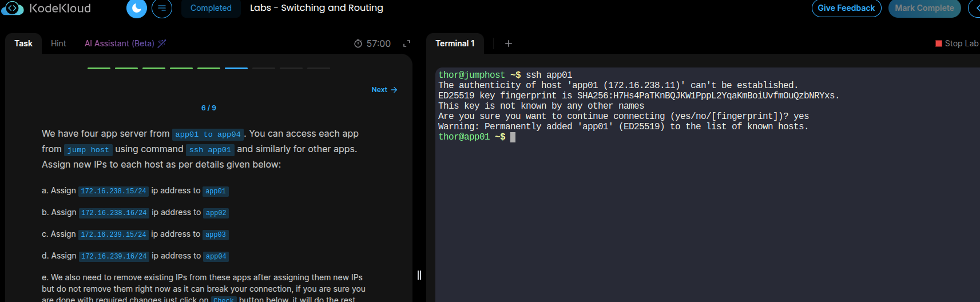The width and height of the screenshot is (980, 302).
Task: Jump to first progress step segment
Action: (x=99, y=68)
